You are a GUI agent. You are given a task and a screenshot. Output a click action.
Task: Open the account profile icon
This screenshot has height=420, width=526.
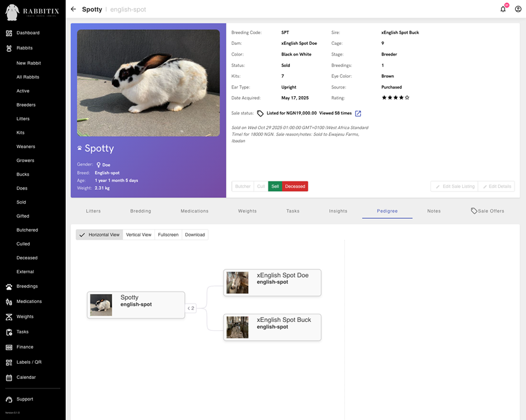(518, 9)
